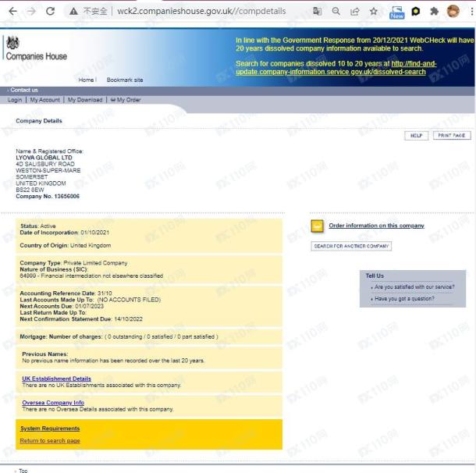Screen dimensions: 476x473
Task: Click the Company No. 13656006 text
Action: [x=48, y=197]
